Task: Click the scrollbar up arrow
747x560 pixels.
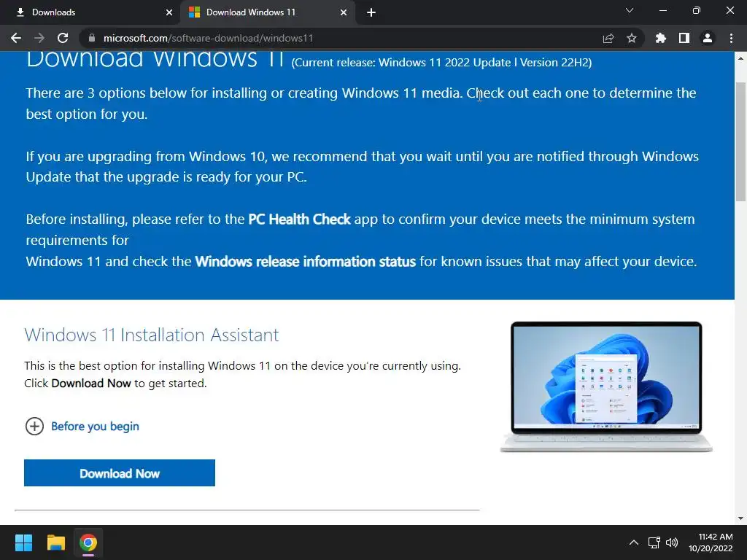Action: [740, 58]
